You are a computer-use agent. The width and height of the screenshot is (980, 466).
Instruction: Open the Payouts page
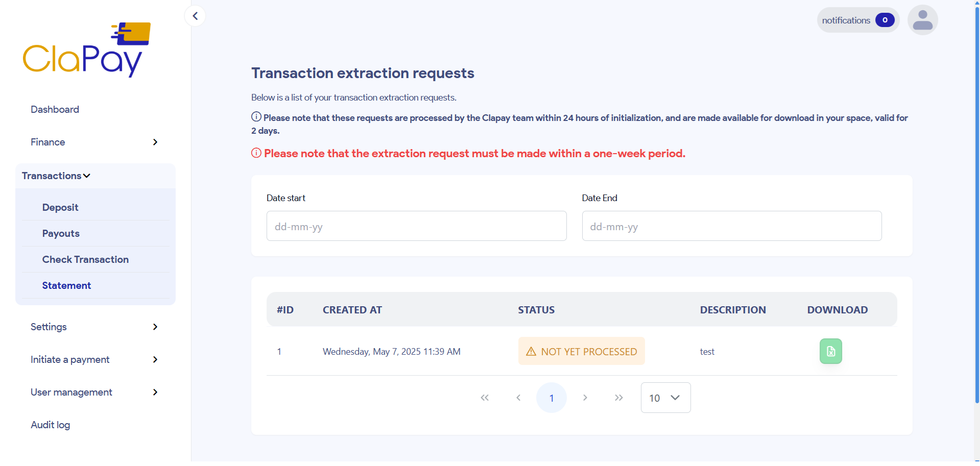pyautogui.click(x=60, y=233)
